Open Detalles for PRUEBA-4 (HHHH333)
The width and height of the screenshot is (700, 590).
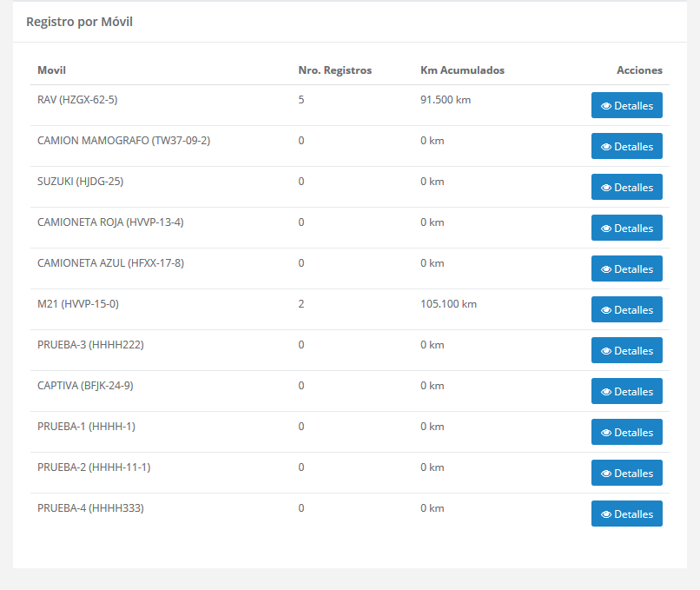click(x=627, y=514)
